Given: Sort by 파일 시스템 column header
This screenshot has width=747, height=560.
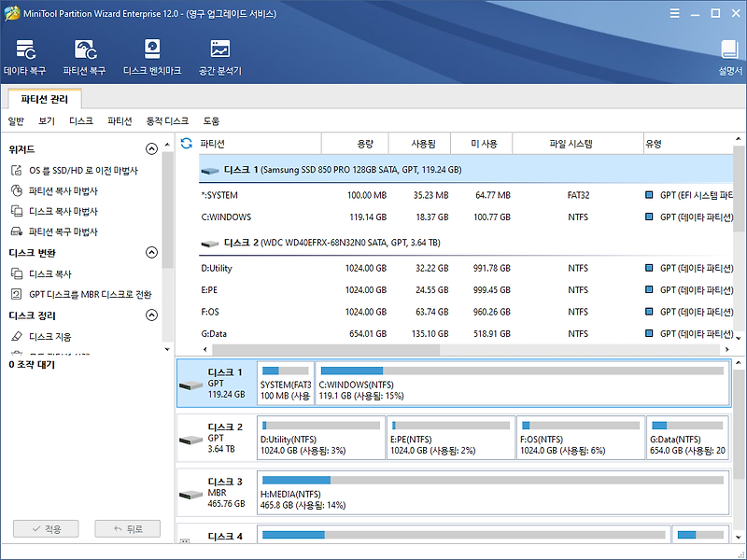Looking at the screenshot, I should coord(578,144).
